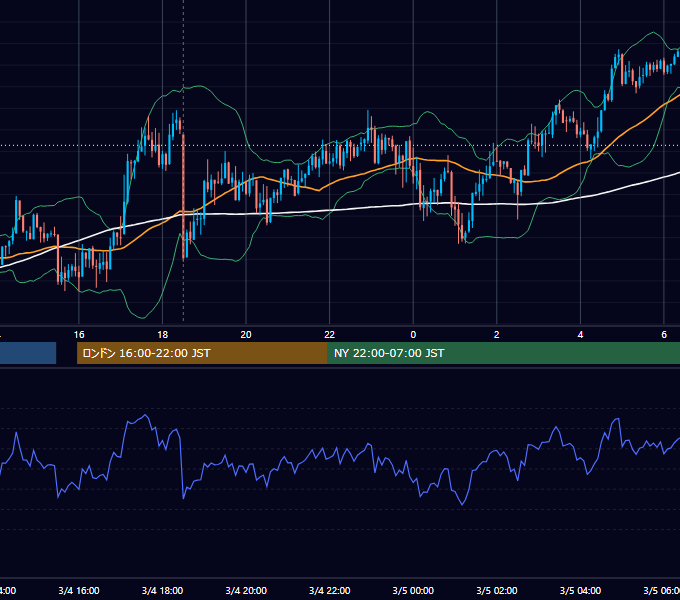
Task: Click the unlabeled blue session bar
Action: point(28,353)
